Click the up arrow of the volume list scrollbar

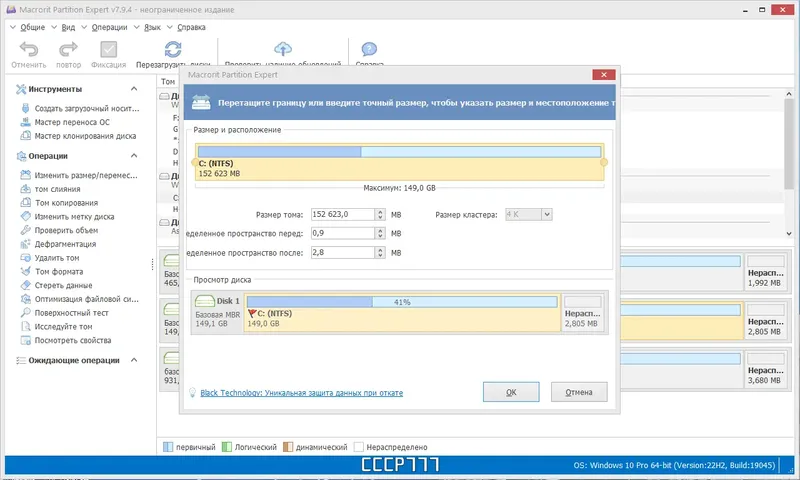[789, 94]
